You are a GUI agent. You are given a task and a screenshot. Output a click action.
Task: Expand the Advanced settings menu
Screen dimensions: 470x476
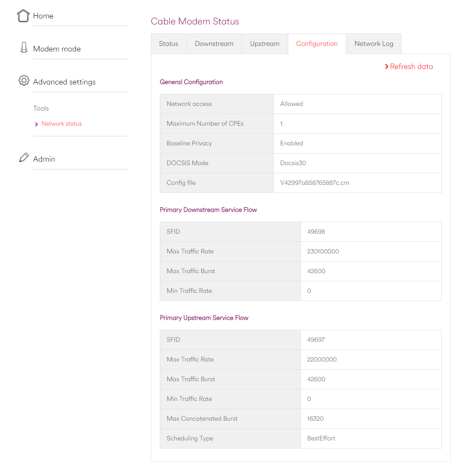click(64, 82)
